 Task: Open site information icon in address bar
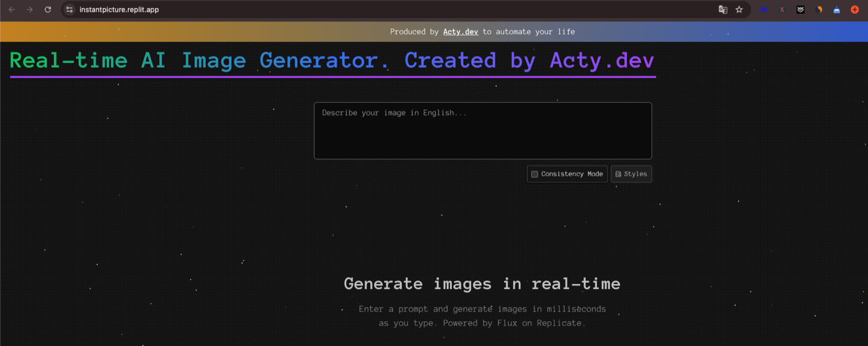pos(69,9)
